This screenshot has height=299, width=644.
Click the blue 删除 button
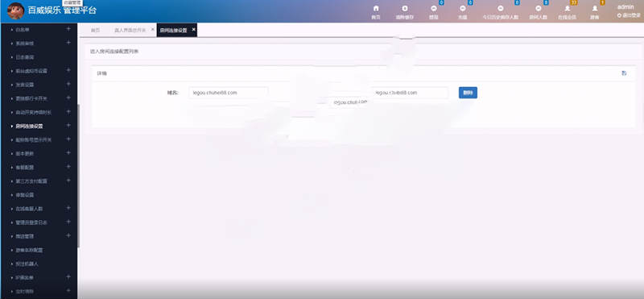pyautogui.click(x=468, y=93)
